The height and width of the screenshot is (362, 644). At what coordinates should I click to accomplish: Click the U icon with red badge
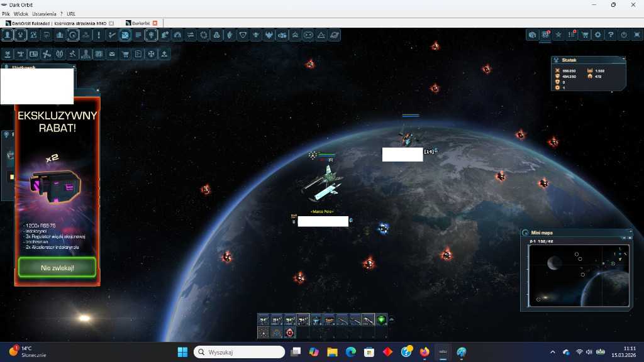tap(545, 35)
